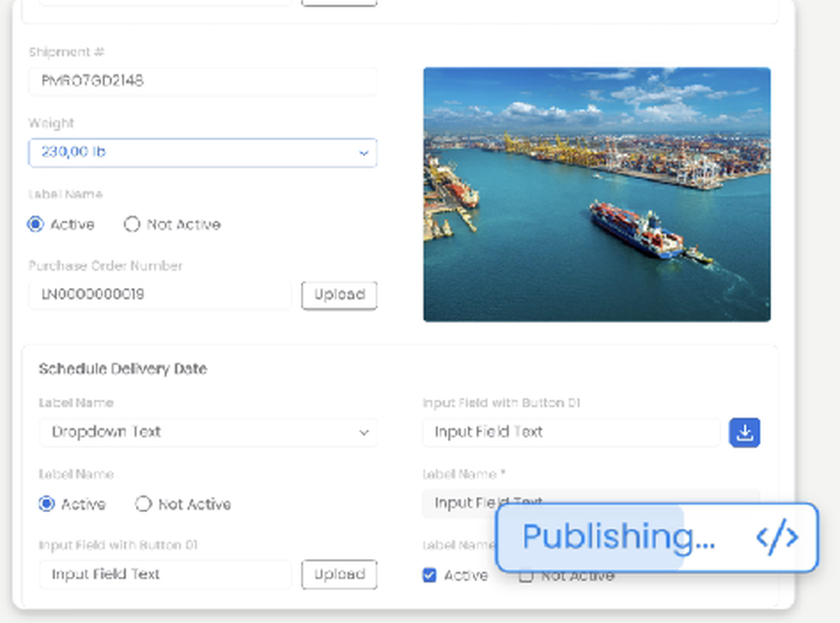The width and height of the screenshot is (840, 623).
Task: Uncheck the checked Active checkbox
Action: click(429, 575)
